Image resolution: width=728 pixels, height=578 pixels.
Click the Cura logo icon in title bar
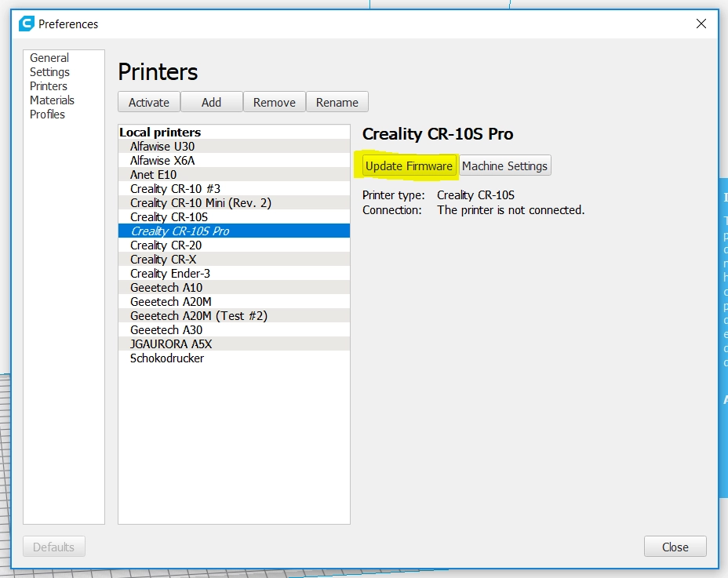click(27, 24)
